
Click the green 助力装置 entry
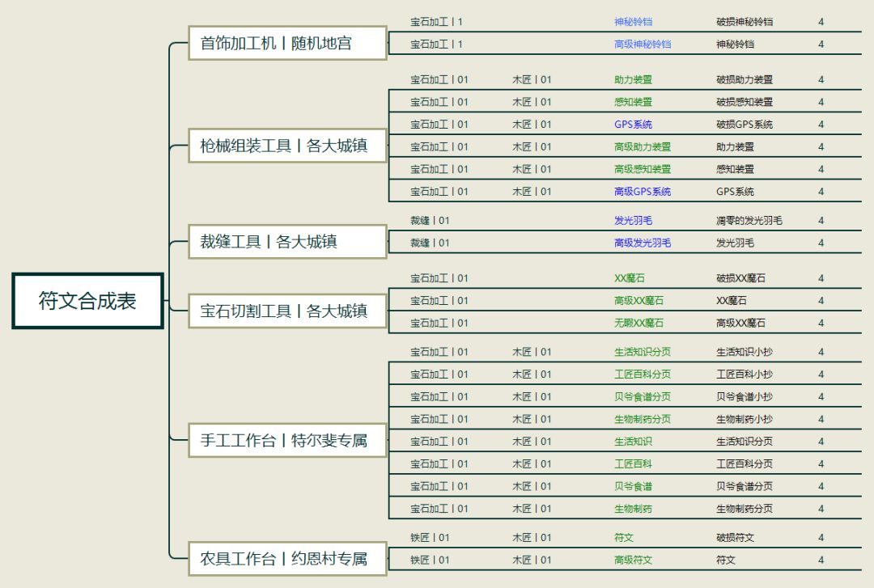point(633,80)
